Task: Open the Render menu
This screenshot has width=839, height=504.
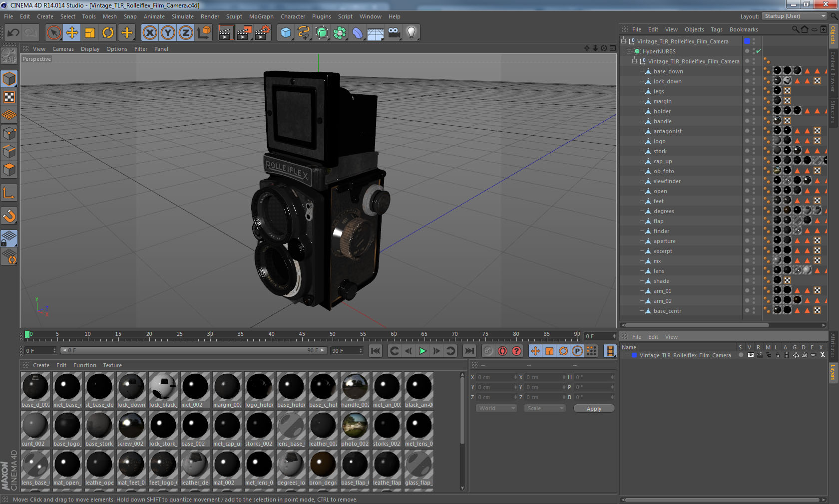Action: coord(210,16)
